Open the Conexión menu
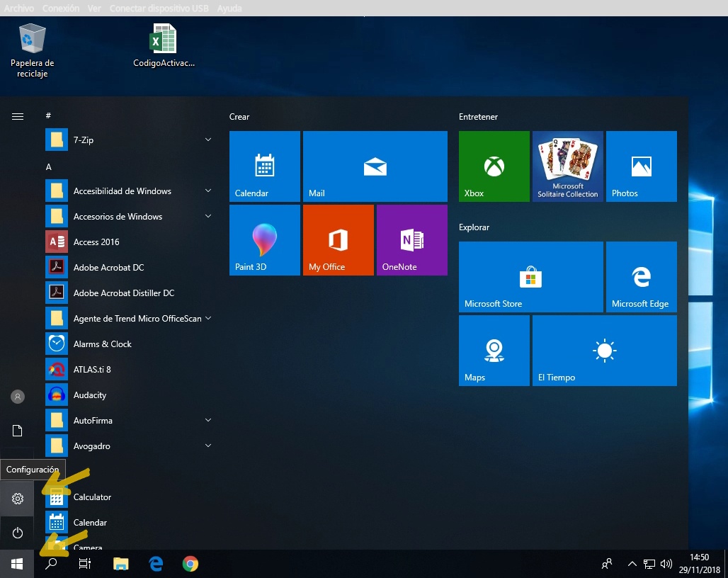Viewport: 728px width, 578px height. pyautogui.click(x=60, y=8)
